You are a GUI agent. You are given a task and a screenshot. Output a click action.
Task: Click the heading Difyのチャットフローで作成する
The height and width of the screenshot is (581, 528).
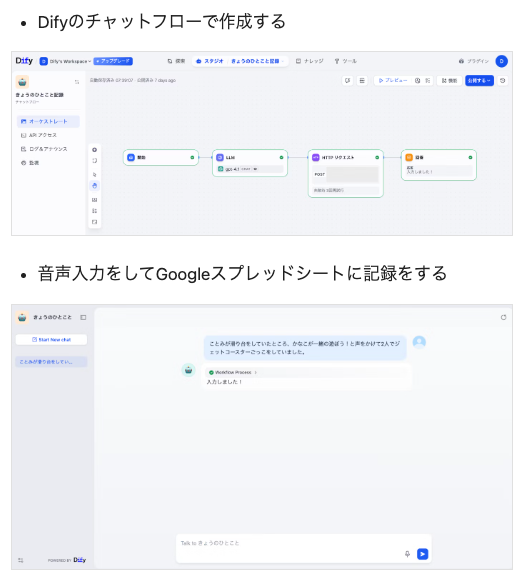point(162,21)
